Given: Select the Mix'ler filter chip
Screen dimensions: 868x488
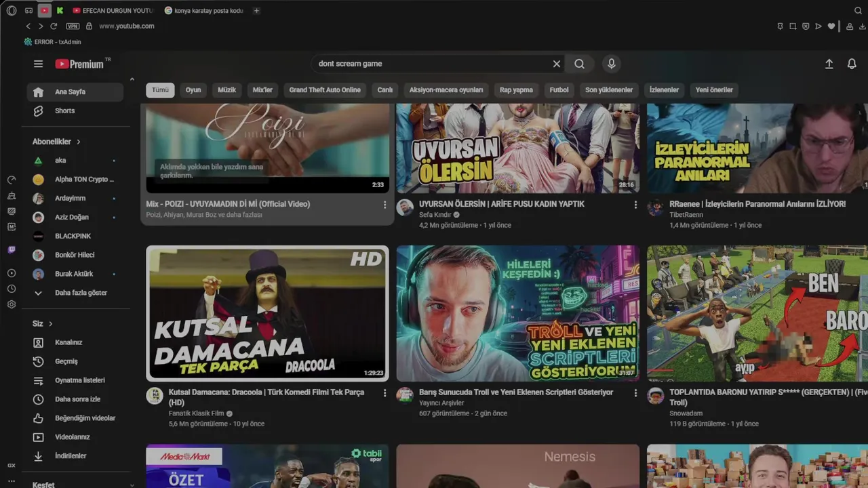Looking at the screenshot, I should (262, 90).
